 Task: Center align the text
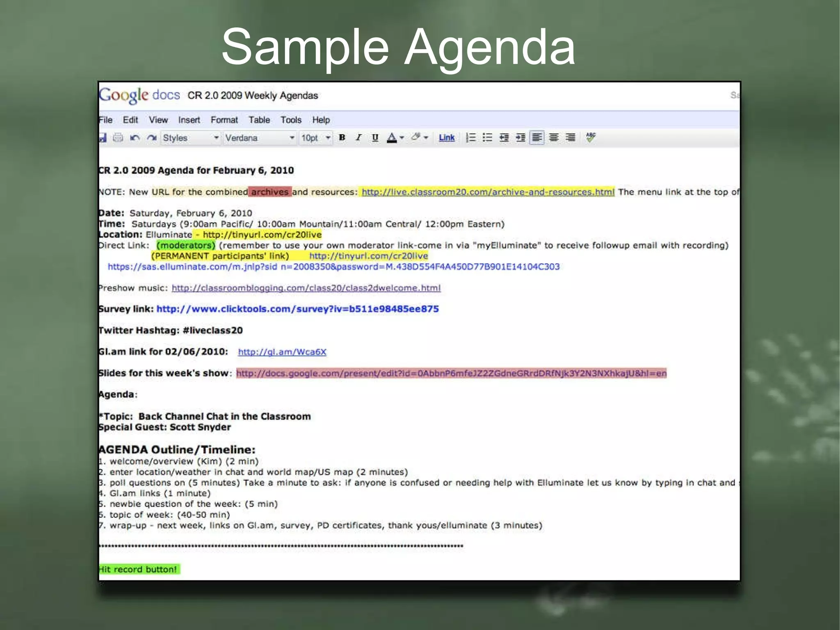pyautogui.click(x=554, y=138)
